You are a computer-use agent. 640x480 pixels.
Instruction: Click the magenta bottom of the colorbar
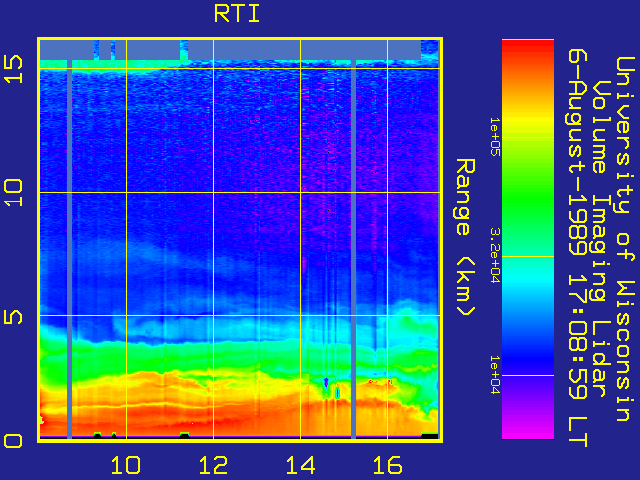tap(528, 431)
